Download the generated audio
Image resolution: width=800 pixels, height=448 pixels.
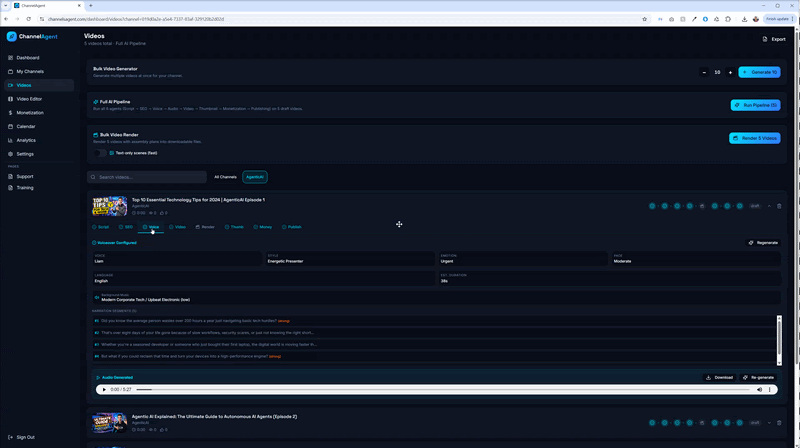pos(720,377)
